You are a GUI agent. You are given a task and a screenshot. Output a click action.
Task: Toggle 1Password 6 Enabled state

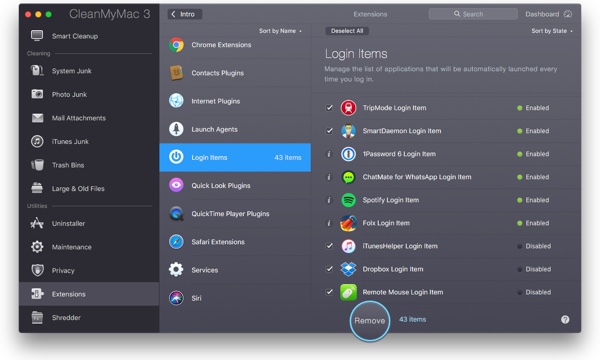click(533, 154)
